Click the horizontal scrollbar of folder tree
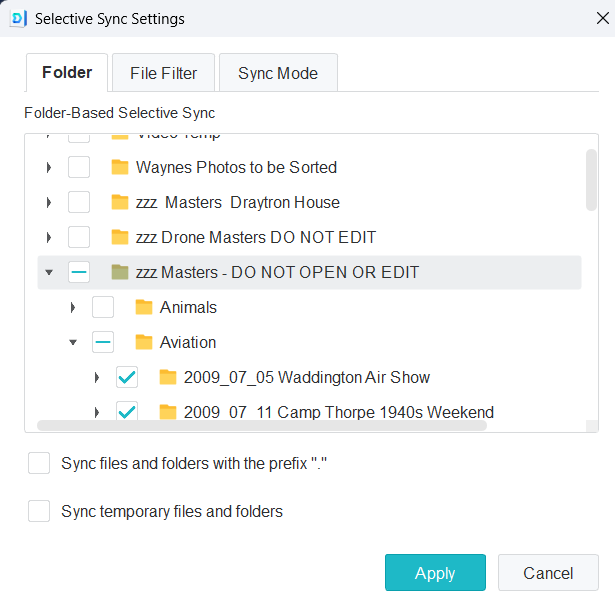The image size is (615, 612). 262,425
